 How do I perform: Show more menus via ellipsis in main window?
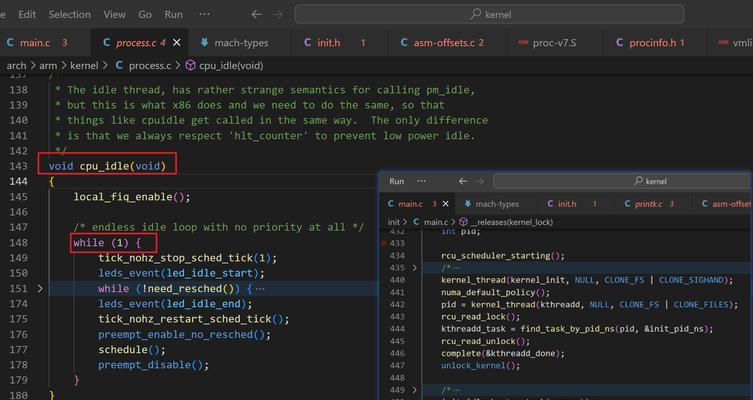click(x=205, y=14)
